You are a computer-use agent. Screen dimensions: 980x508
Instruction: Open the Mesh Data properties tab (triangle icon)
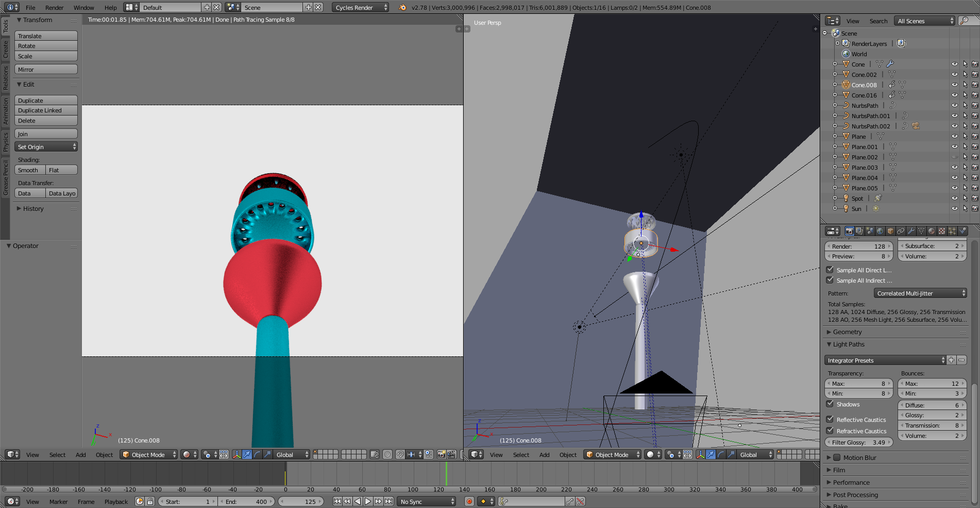point(921,231)
